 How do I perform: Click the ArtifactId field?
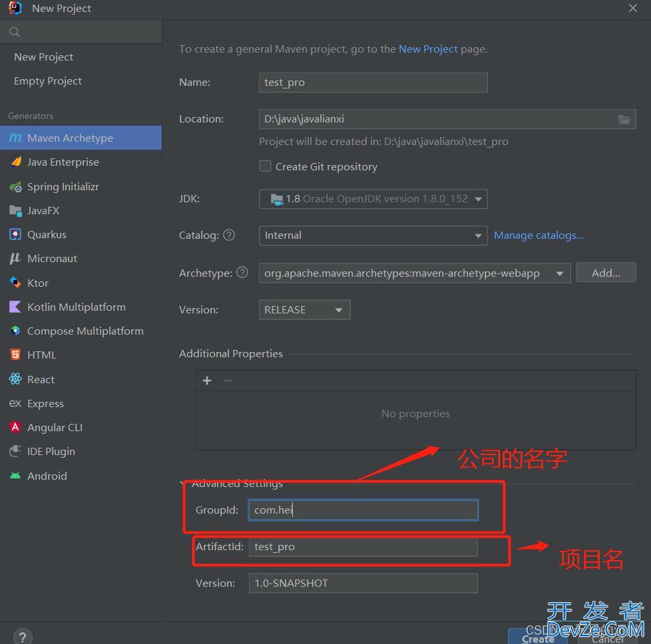(363, 547)
